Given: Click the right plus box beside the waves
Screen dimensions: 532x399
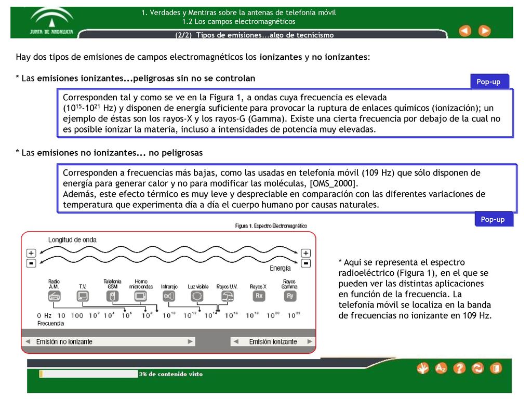Looking at the screenshot, I should click(305, 253).
